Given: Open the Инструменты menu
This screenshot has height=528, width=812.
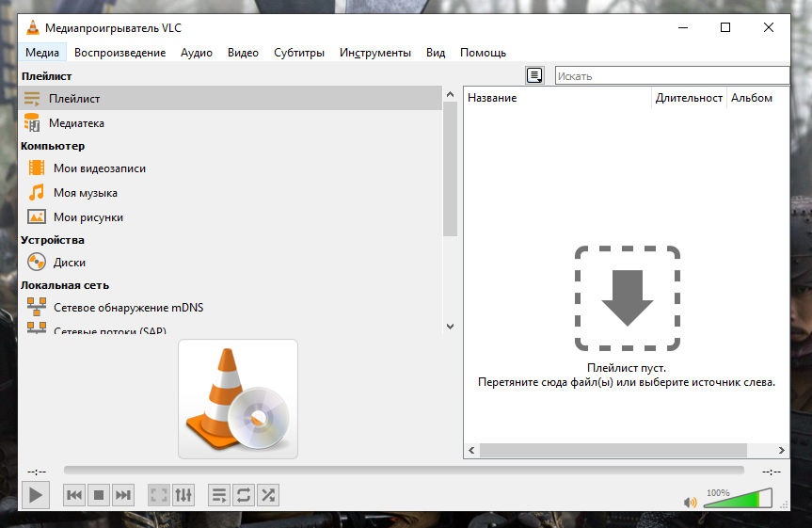Looking at the screenshot, I should point(374,53).
